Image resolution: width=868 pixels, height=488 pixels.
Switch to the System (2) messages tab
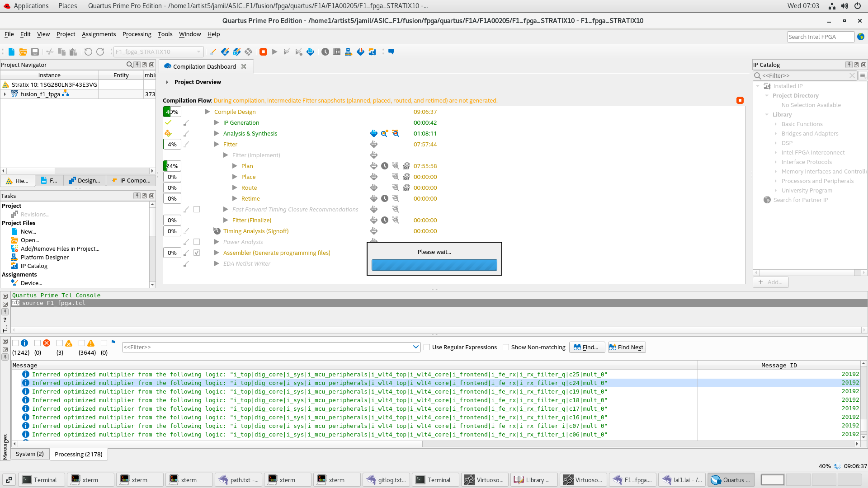coord(30,454)
